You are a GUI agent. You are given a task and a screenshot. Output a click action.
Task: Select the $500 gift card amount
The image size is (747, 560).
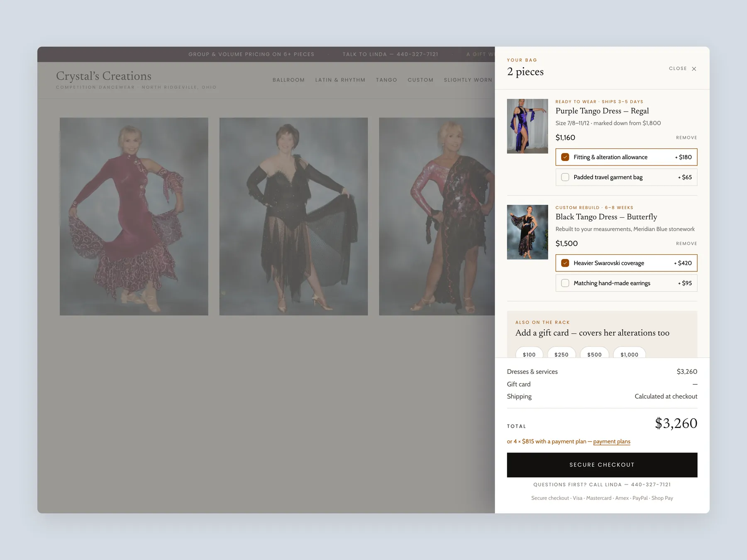pyautogui.click(x=594, y=353)
